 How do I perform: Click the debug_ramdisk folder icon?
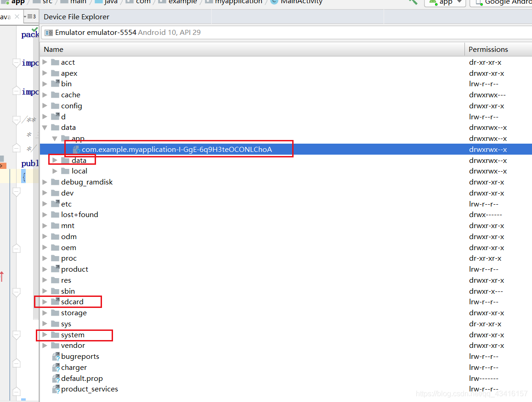tap(55, 182)
